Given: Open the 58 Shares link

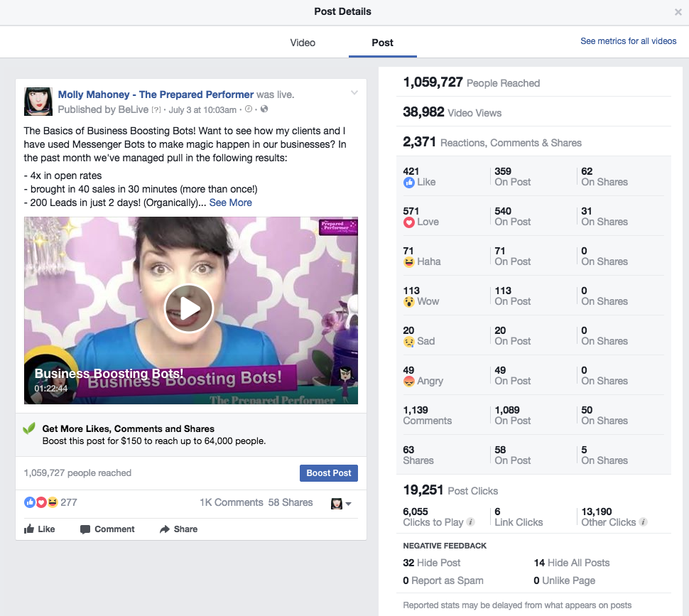Looking at the screenshot, I should coord(291,502).
